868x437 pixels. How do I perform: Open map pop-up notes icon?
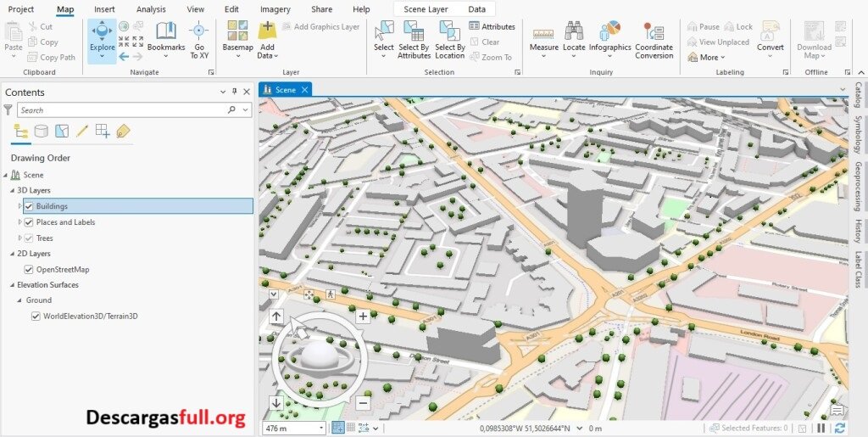click(837, 411)
